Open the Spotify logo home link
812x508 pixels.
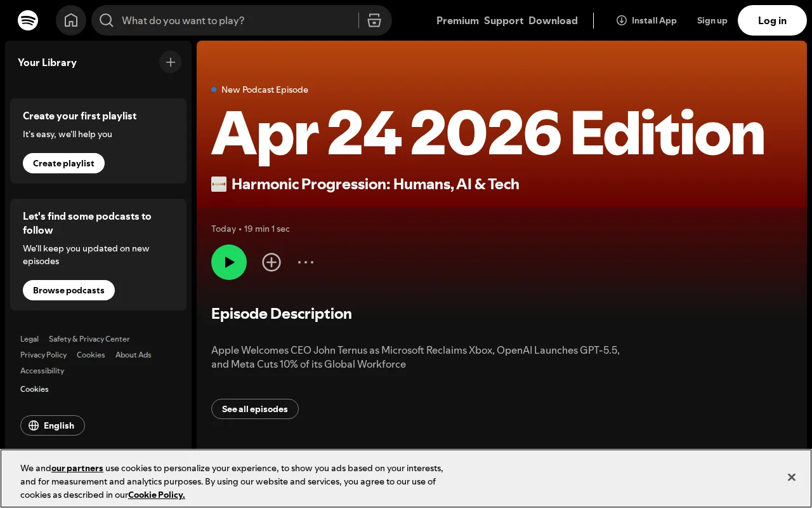coord(28,20)
